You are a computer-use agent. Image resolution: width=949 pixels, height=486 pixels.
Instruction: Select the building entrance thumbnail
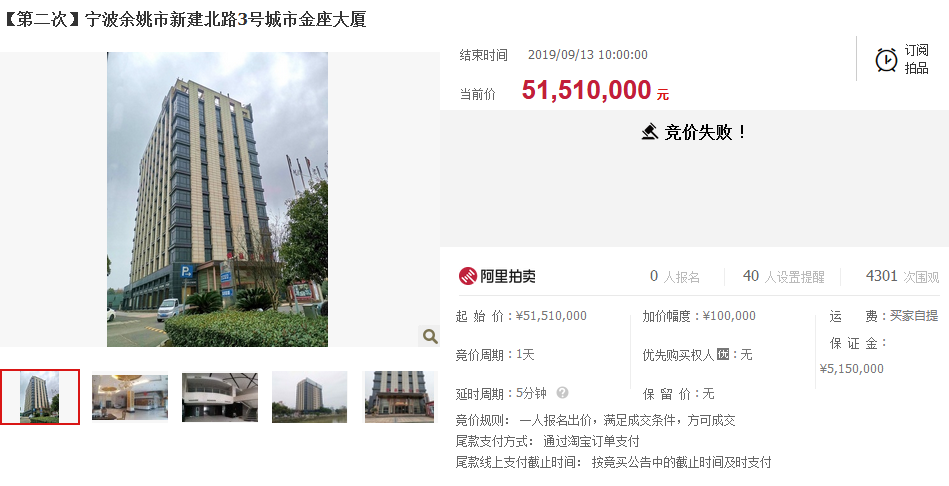click(x=399, y=397)
